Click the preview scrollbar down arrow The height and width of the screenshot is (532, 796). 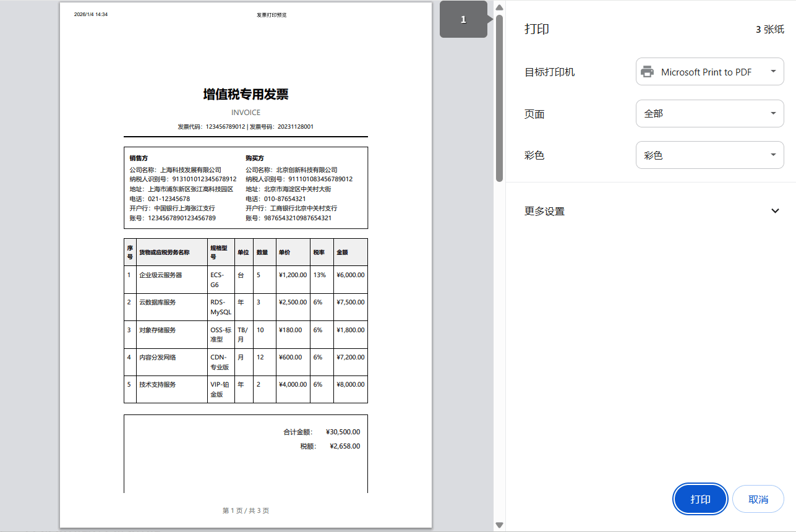(499, 525)
